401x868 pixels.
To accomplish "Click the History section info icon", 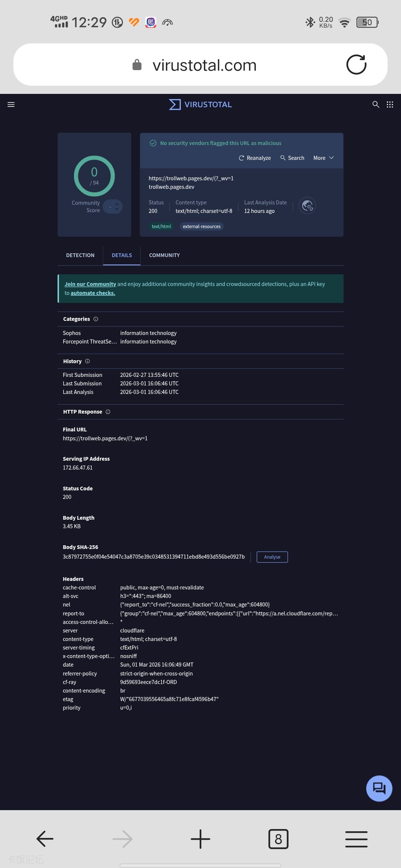I will click(x=88, y=361).
